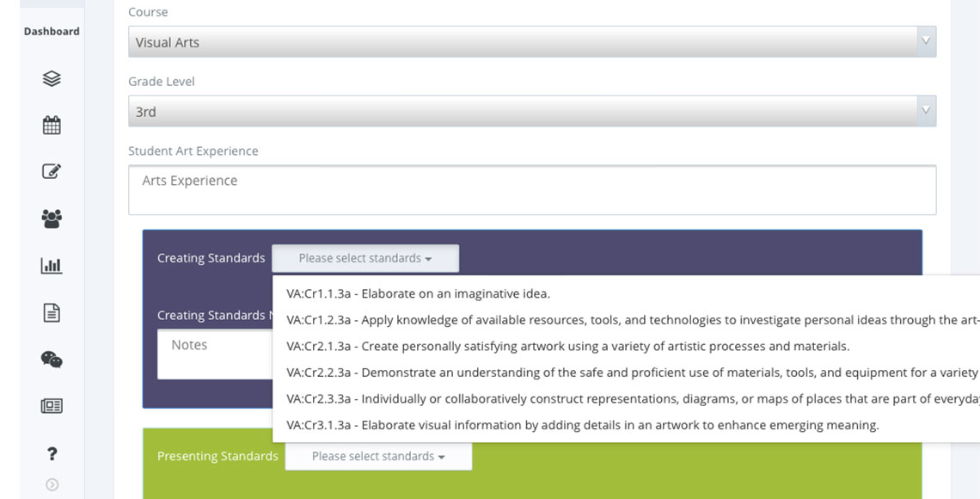This screenshot has width=980, height=499.
Task: Click the Creating Standards Notes field
Action: click(215, 353)
